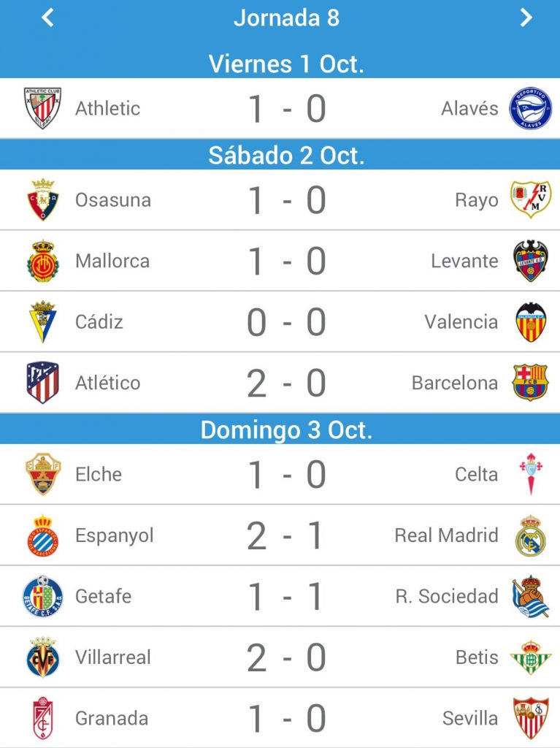The image size is (560, 748).
Task: Tap the Real Madrid crest
Action: 530,535
